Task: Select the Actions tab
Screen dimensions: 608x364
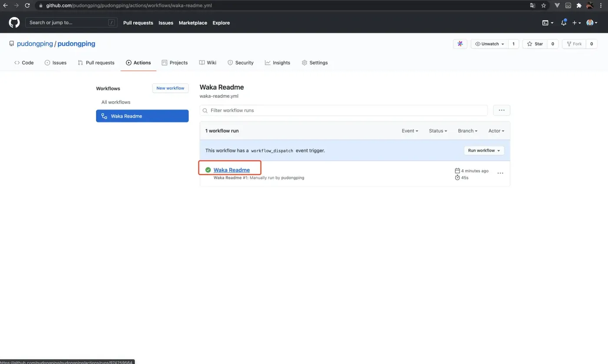Action: [138, 63]
